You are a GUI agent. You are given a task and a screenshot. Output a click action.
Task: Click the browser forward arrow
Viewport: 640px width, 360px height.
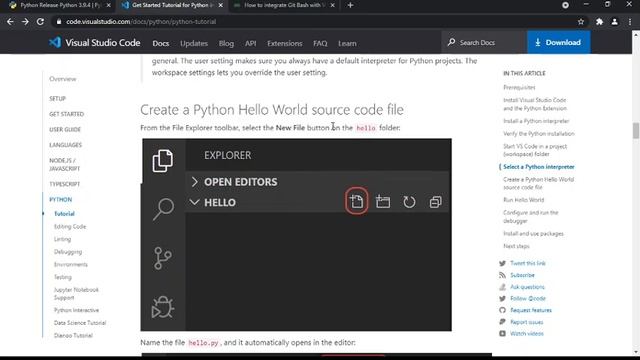point(25,22)
